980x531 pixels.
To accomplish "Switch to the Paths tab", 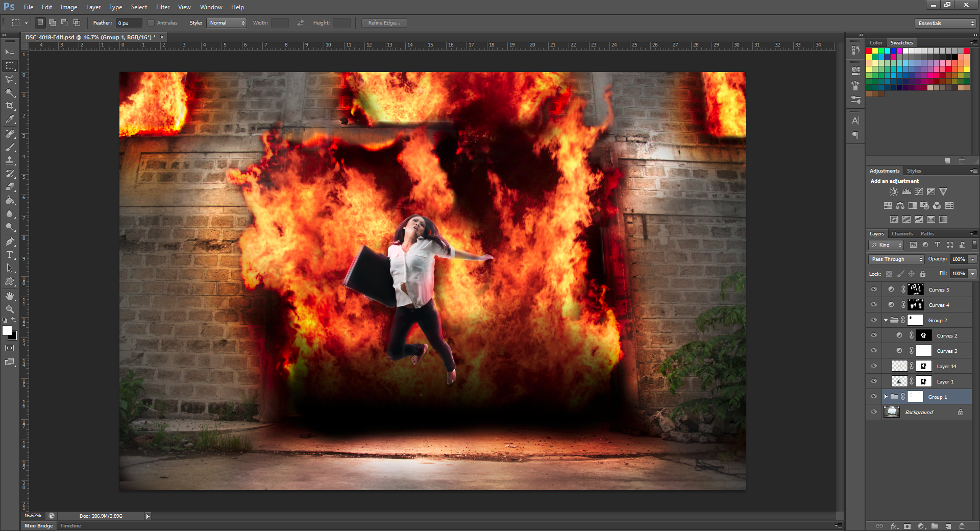I will [927, 234].
